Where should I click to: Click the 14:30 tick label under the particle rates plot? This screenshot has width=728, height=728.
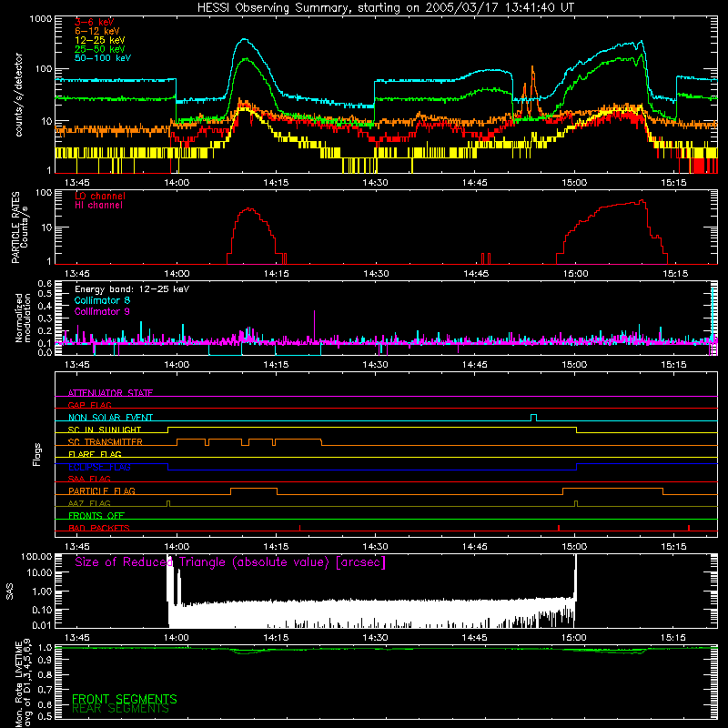point(375,274)
